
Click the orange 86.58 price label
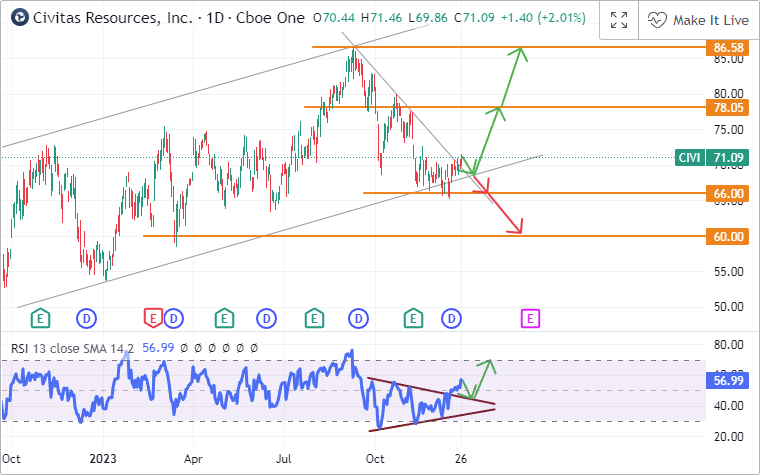coord(728,48)
